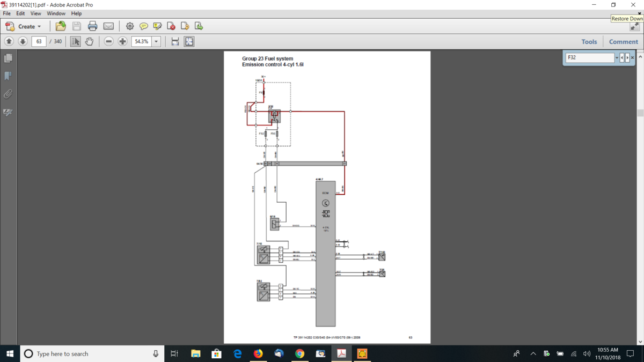This screenshot has width=644, height=362.
Task: Add a sticky note comment
Action: (143, 26)
